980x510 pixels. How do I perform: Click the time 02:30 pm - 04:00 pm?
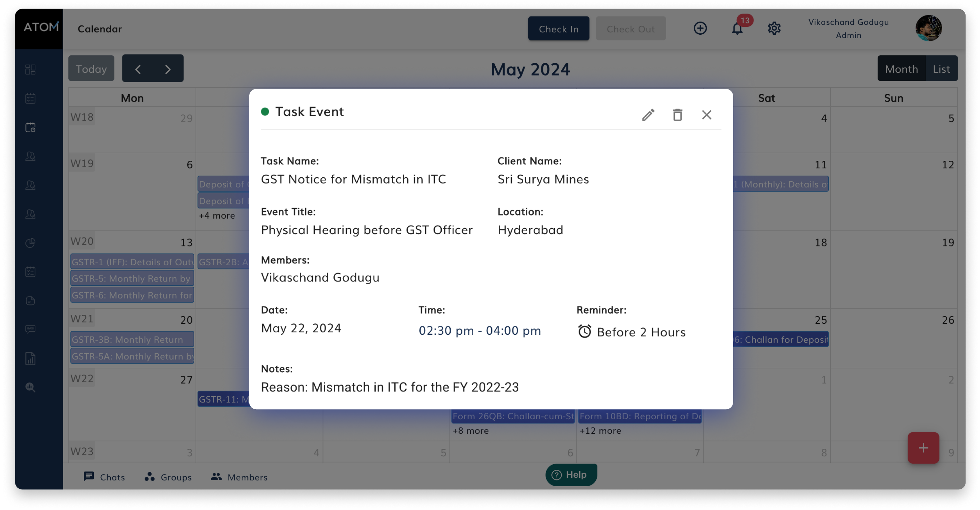click(x=480, y=331)
